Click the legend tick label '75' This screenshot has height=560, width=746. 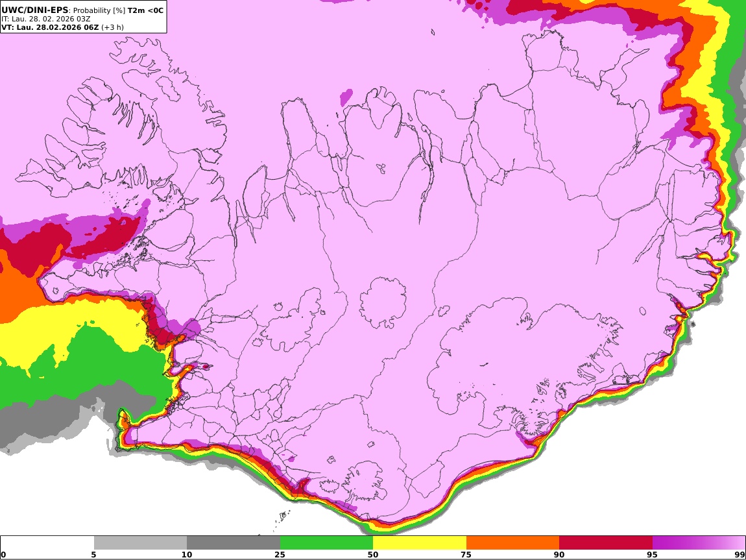tap(466, 555)
